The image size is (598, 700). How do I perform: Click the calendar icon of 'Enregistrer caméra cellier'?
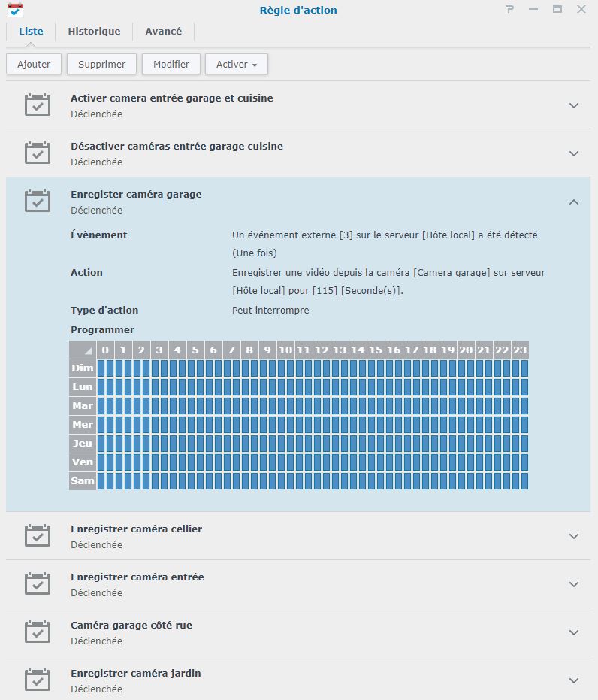point(38,536)
